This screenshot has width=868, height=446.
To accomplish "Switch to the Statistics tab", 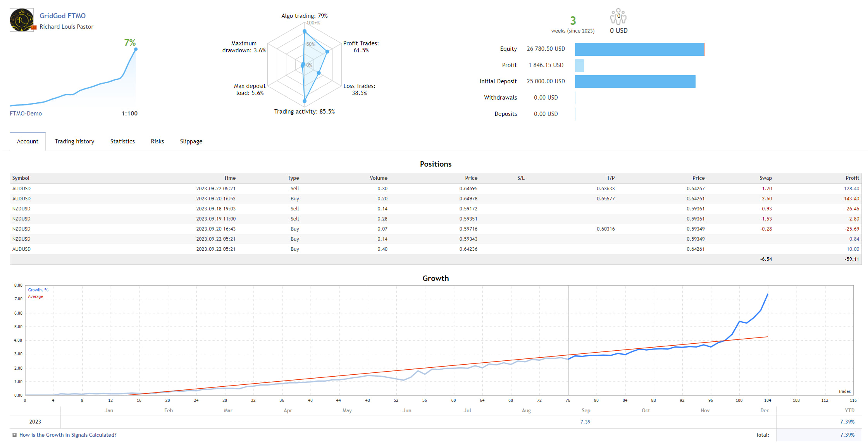I will [122, 141].
